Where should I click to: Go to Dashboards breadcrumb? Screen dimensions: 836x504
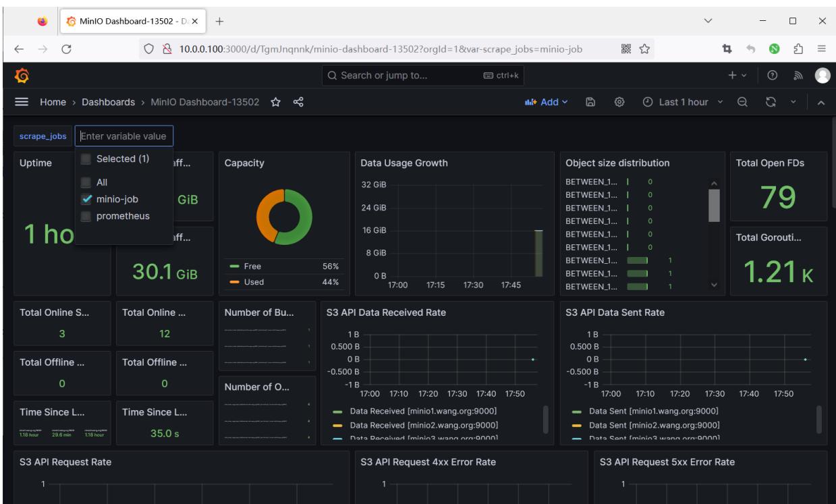(109, 102)
